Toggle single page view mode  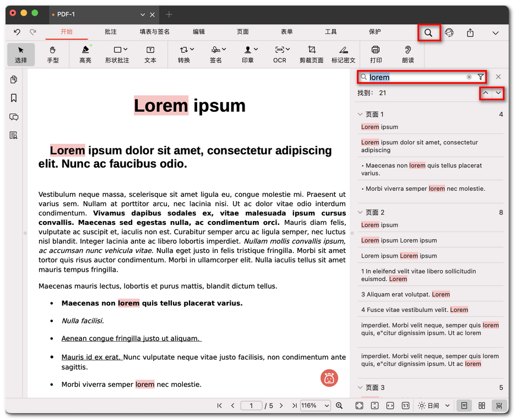(464, 406)
